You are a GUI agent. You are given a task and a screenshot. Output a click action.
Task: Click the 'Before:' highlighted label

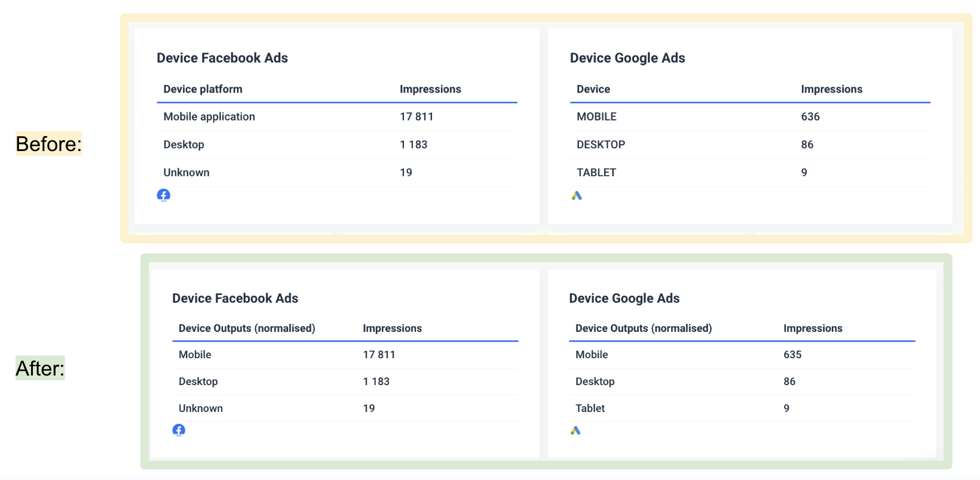click(48, 144)
